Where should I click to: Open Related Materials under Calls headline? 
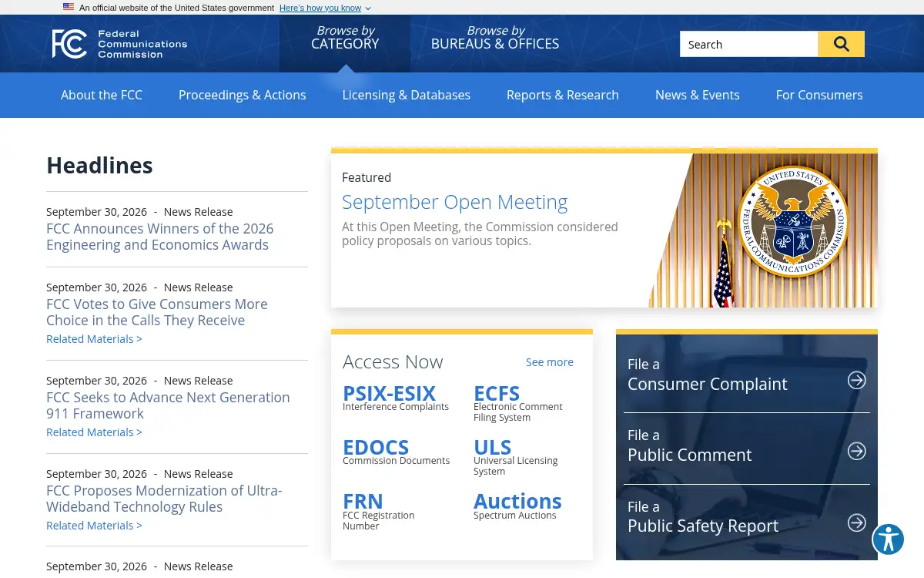pyautogui.click(x=94, y=339)
